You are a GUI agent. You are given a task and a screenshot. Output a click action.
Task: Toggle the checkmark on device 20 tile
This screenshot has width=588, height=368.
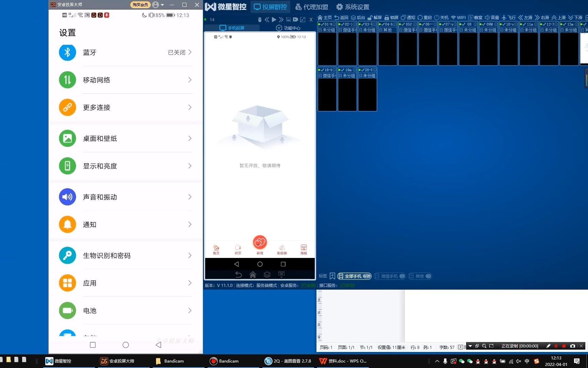[x=363, y=70]
